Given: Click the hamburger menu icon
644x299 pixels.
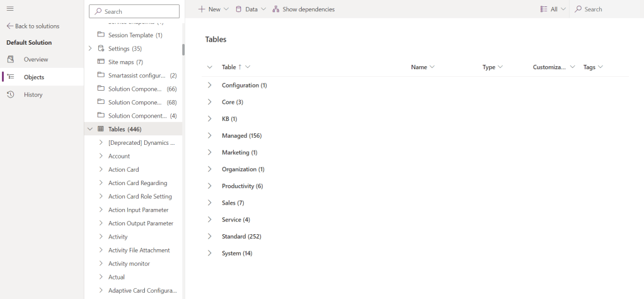Looking at the screenshot, I should tap(10, 8).
